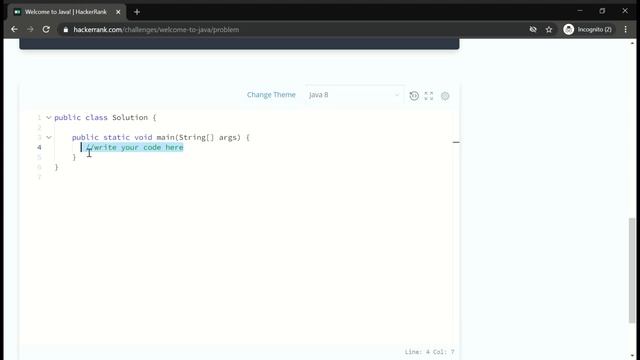Image resolution: width=640 pixels, height=360 pixels.
Task: Open the blocked third-party cookies eye icon
Action: tap(533, 29)
